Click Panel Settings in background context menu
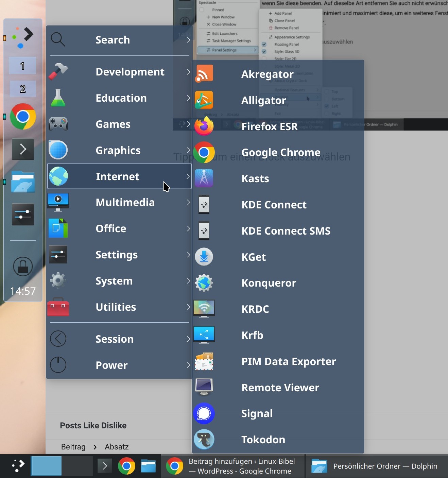Screen dimensions: 448x478 pyautogui.click(x=228, y=50)
